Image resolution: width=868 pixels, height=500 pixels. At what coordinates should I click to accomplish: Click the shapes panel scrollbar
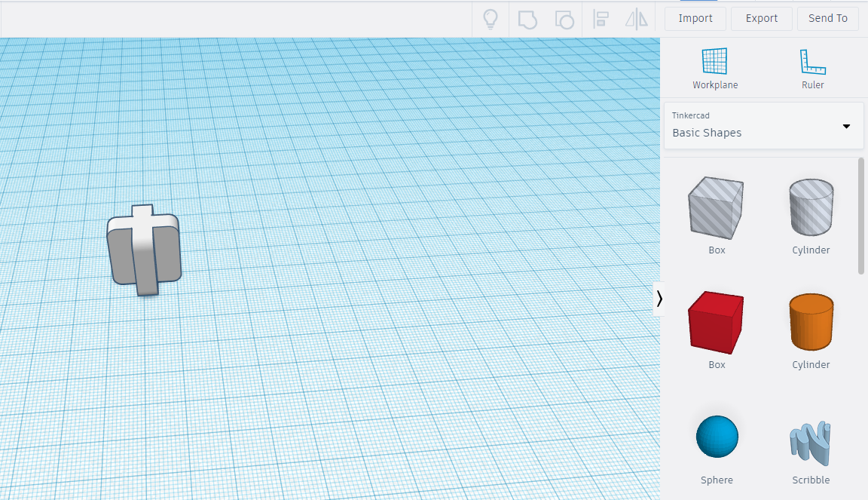click(860, 216)
